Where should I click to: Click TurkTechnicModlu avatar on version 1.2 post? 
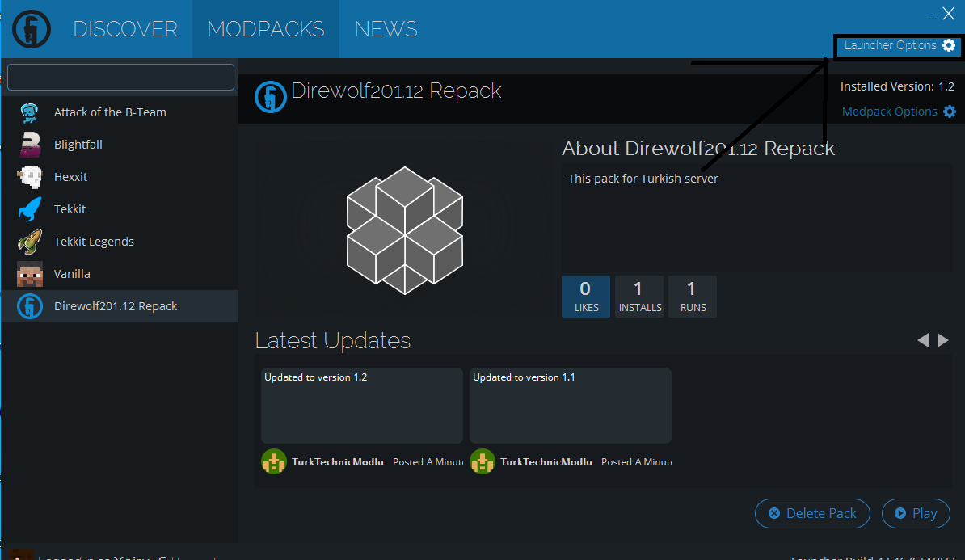274,461
